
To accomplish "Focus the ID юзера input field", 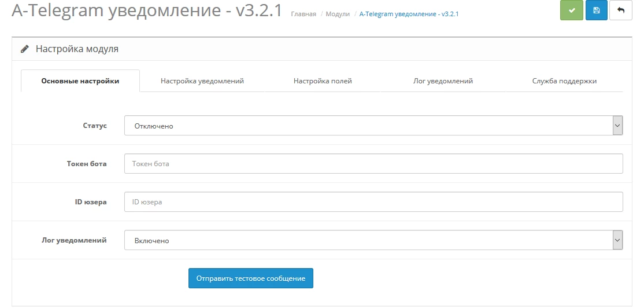I will [373, 202].
